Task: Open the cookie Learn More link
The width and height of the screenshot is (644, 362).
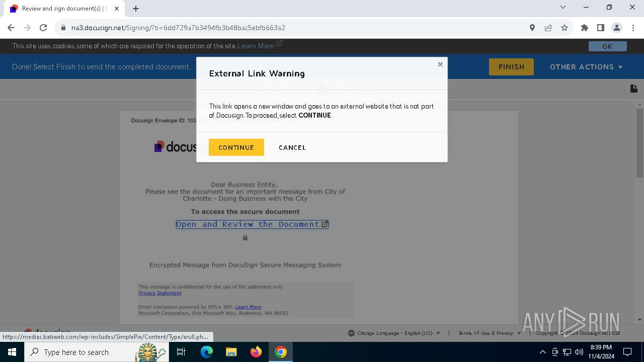Action: (256, 46)
